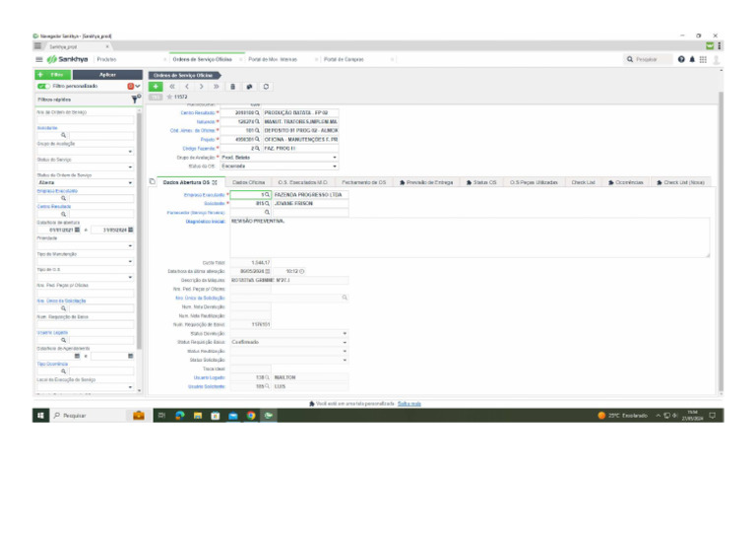Open the clock picker next to 10:12

point(302,271)
